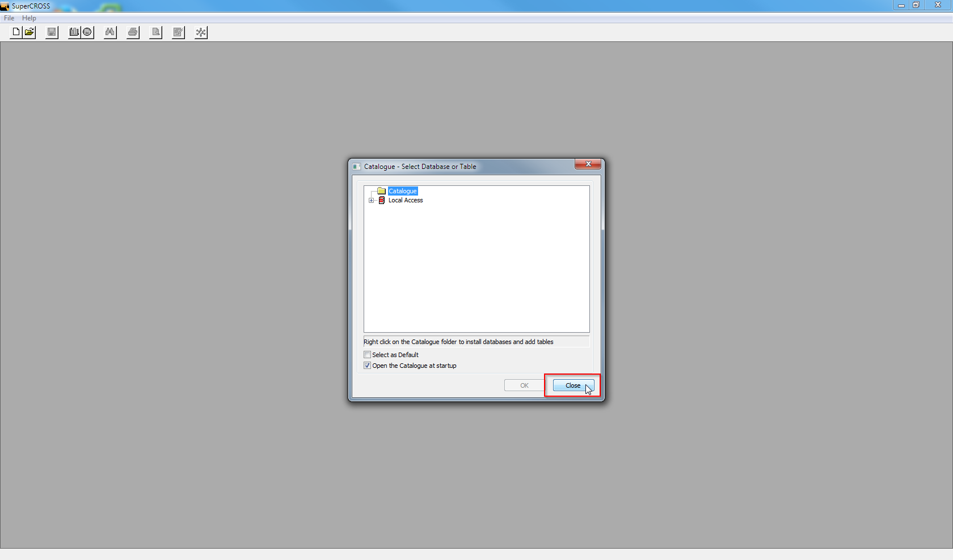The image size is (953, 560).
Task: Click the books Catalogue toolbar icon
Action: [74, 32]
